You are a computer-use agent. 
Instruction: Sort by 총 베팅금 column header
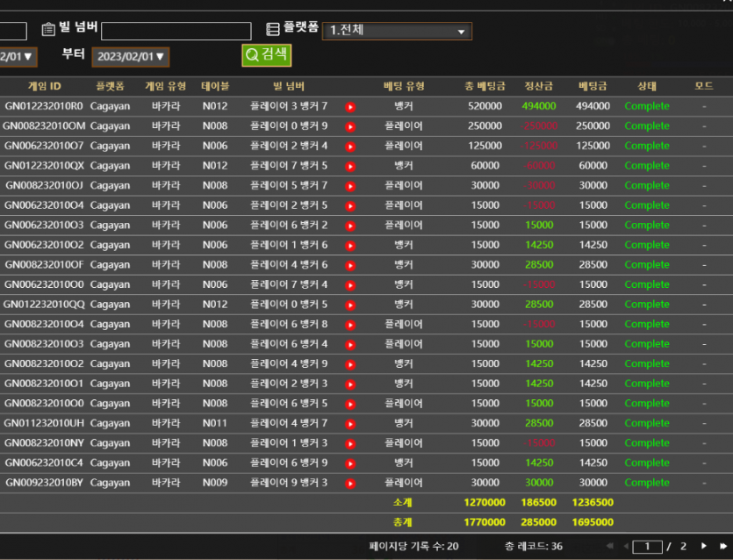tap(485, 86)
